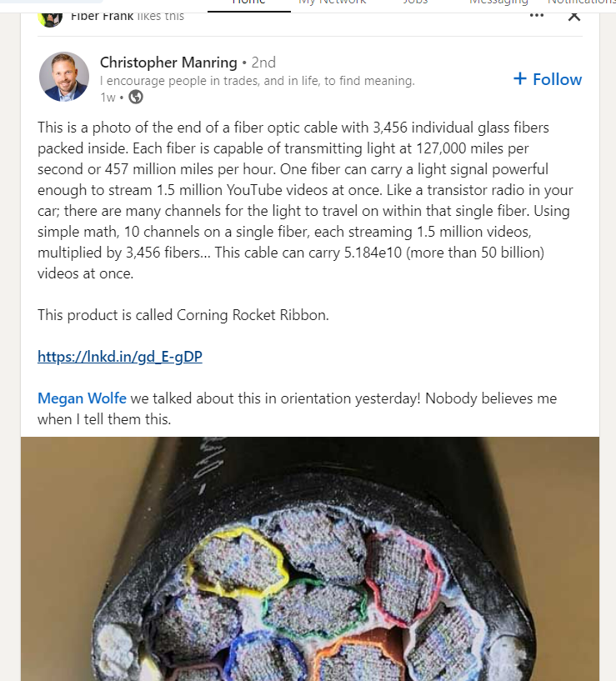Follow Christopher Manring
Screen dimensions: 616x681
tap(548, 79)
